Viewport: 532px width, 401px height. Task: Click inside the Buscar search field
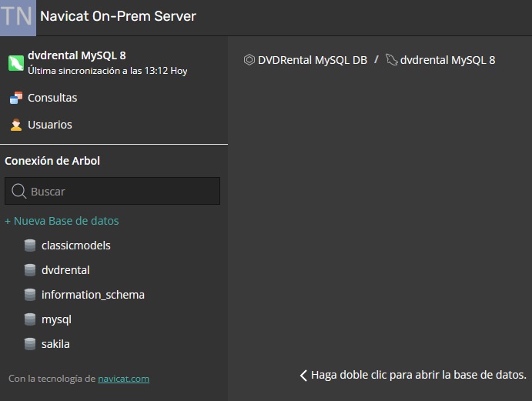coord(112,191)
